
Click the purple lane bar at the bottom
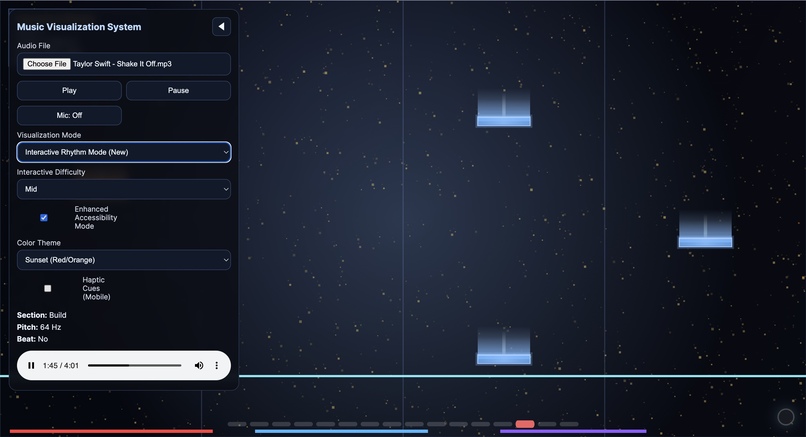(573, 431)
